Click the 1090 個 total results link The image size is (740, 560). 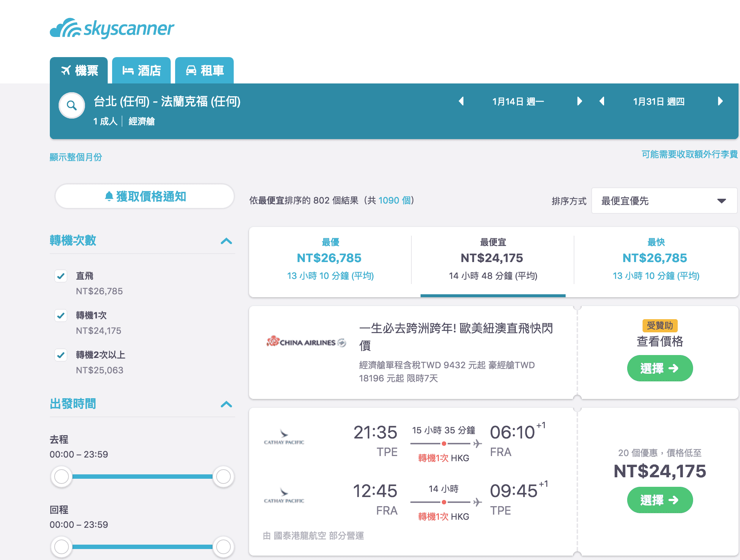(x=394, y=200)
